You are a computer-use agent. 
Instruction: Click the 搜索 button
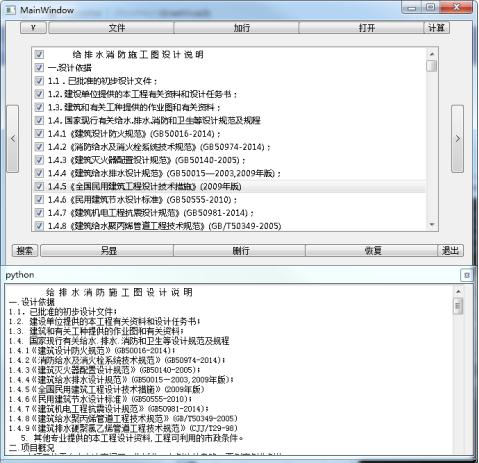coord(25,250)
